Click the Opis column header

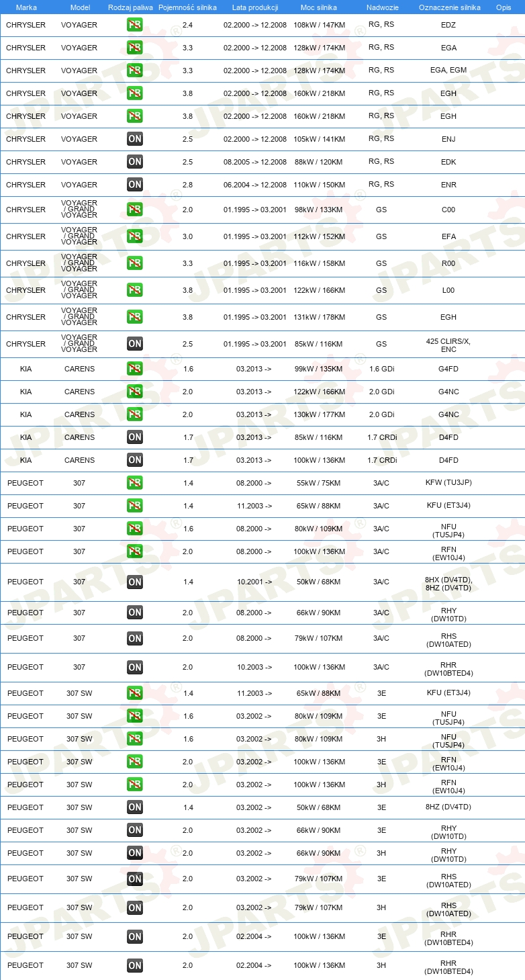(504, 7)
